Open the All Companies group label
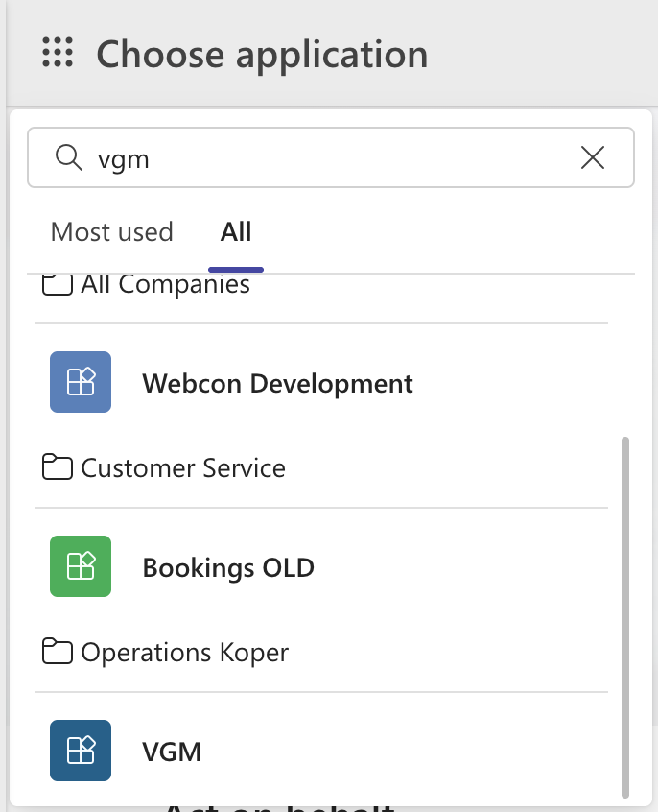Image resolution: width=658 pixels, height=812 pixels. tap(165, 285)
